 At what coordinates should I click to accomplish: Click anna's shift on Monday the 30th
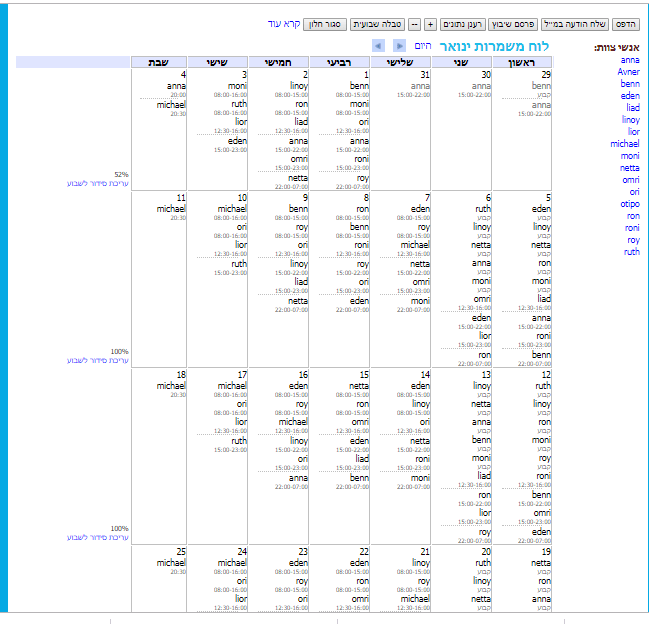480,87
